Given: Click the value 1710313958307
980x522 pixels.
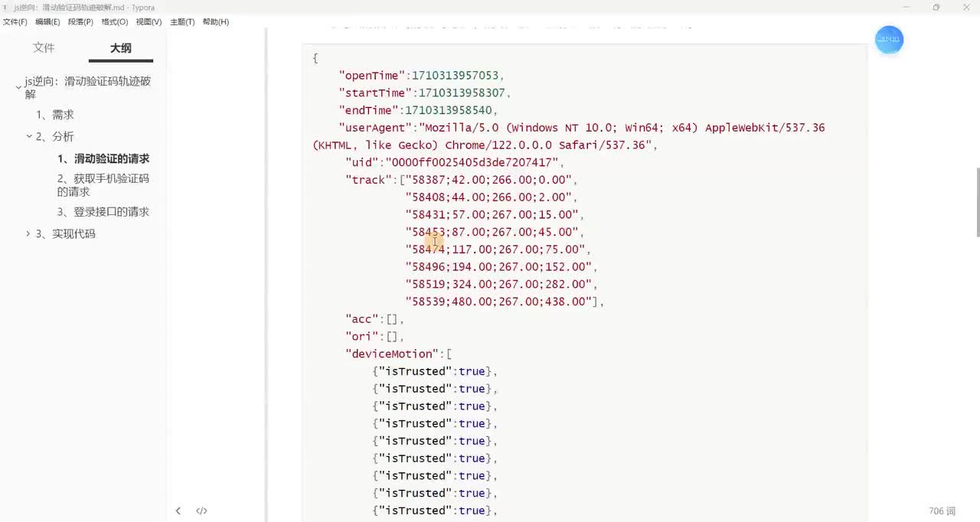Looking at the screenshot, I should (462, 93).
